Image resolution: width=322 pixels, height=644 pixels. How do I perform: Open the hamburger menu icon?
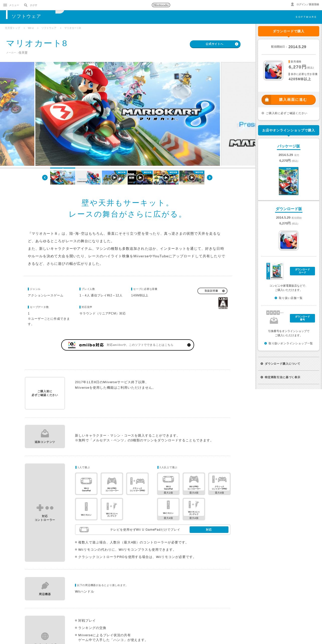[5, 5]
